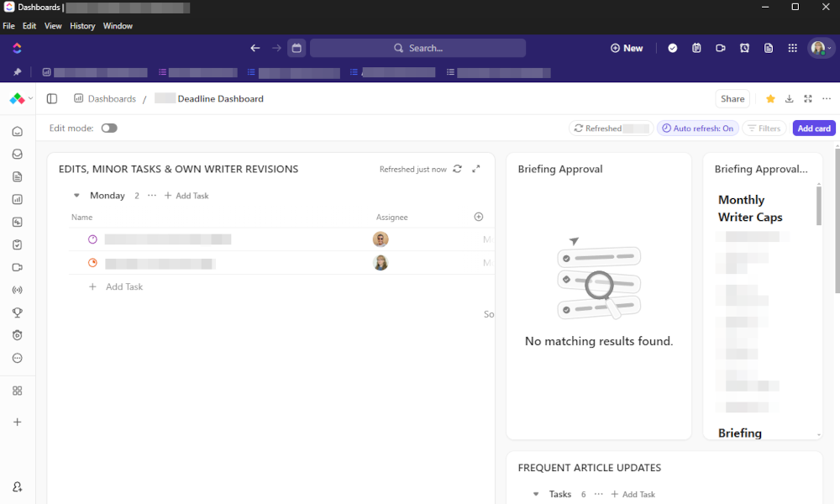The image size is (840, 504).
Task: Open the video clip icon in top bar
Action: click(x=721, y=48)
